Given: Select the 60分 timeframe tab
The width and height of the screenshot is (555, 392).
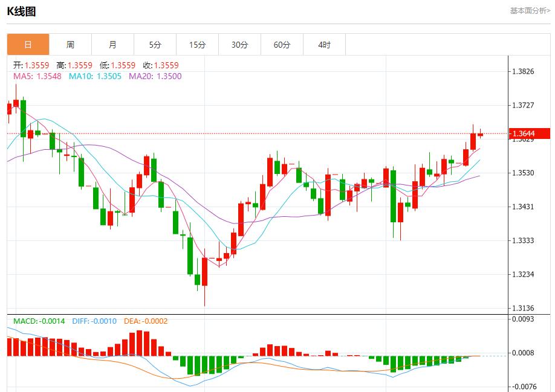Looking at the screenshot, I should [x=282, y=44].
